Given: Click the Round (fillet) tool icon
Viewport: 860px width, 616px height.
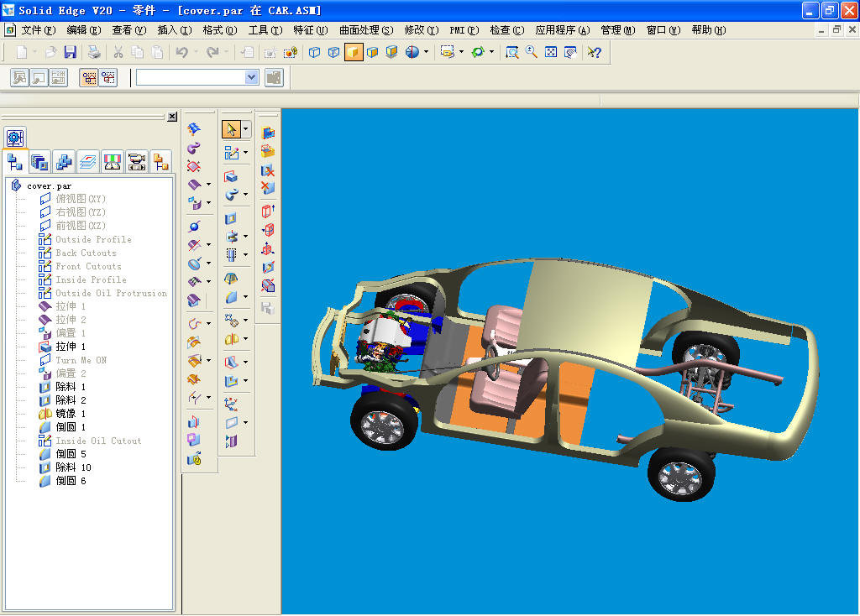Looking at the screenshot, I should [x=231, y=296].
